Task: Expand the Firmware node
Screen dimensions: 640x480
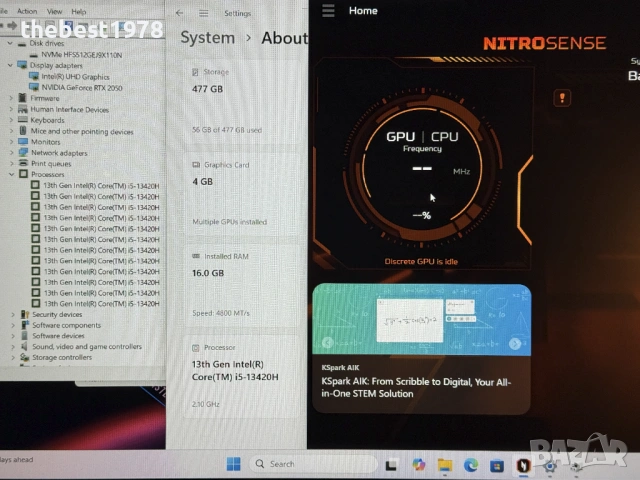Action: (x=11, y=98)
